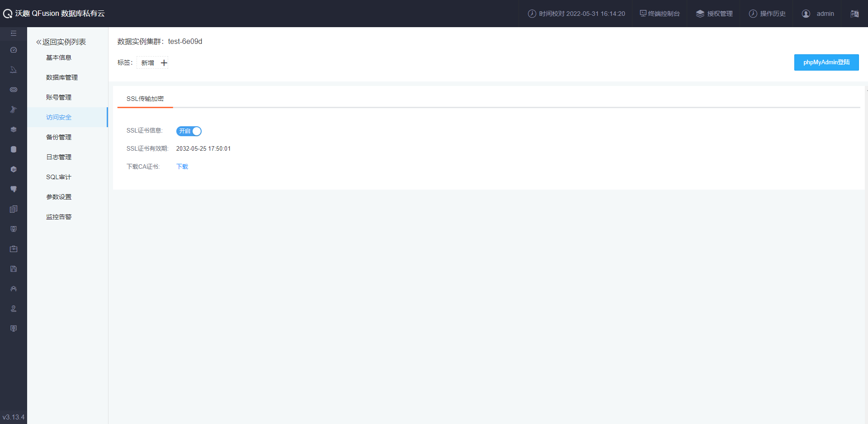The height and width of the screenshot is (424, 868).
Task: Open SQL审计 section
Action: tap(59, 177)
